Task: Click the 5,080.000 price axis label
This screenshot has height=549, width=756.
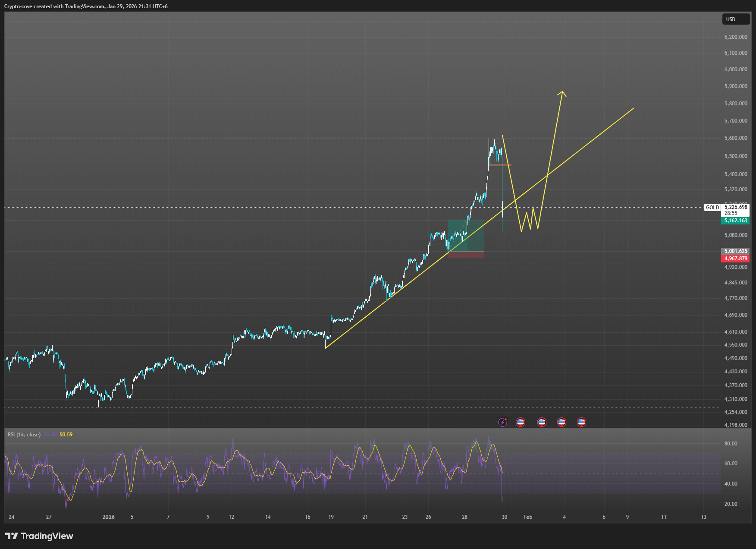Action: click(x=736, y=235)
